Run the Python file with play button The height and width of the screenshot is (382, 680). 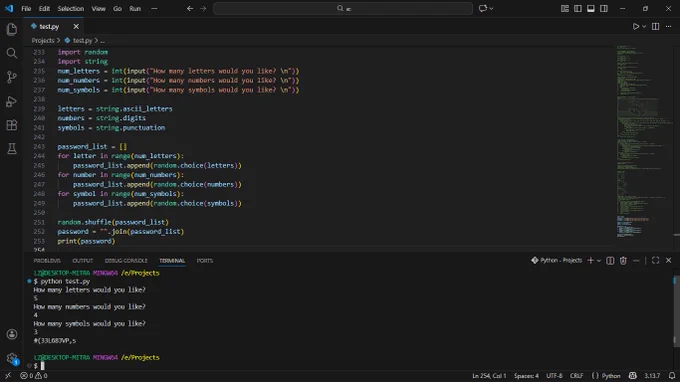click(636, 26)
